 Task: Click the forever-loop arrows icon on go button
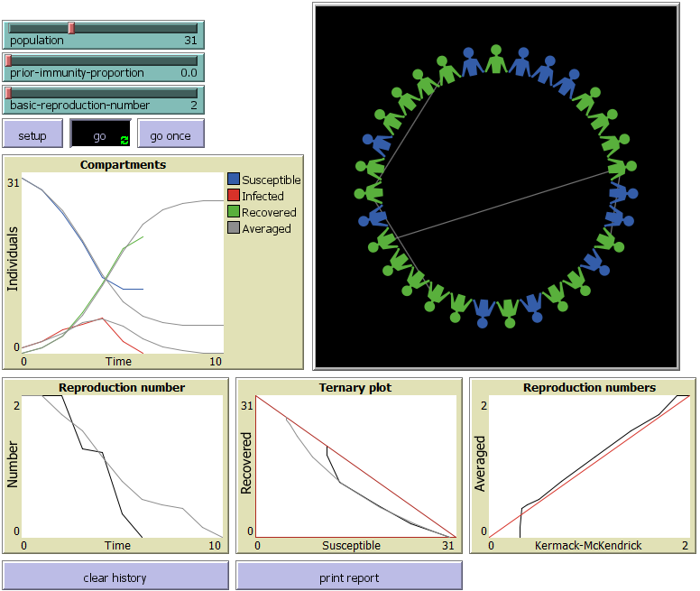124,139
